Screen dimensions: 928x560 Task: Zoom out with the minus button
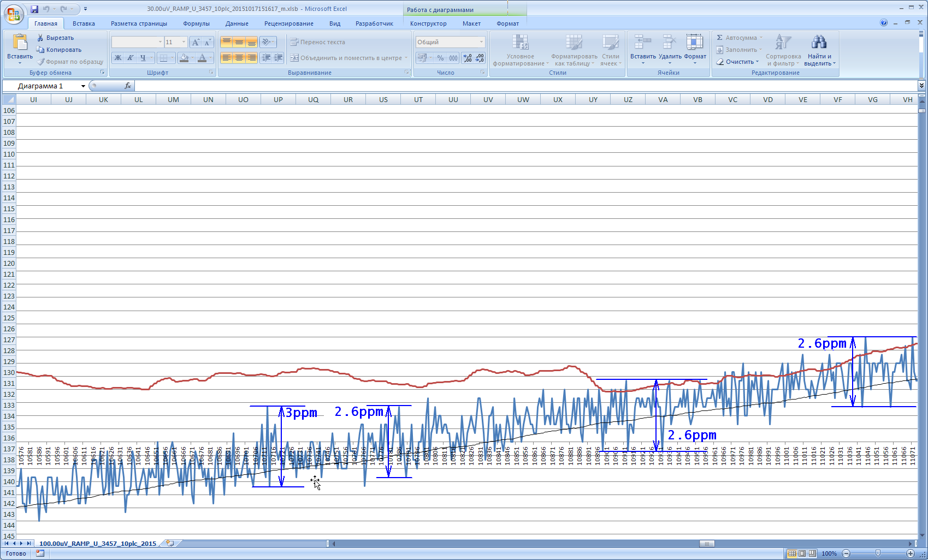(846, 553)
